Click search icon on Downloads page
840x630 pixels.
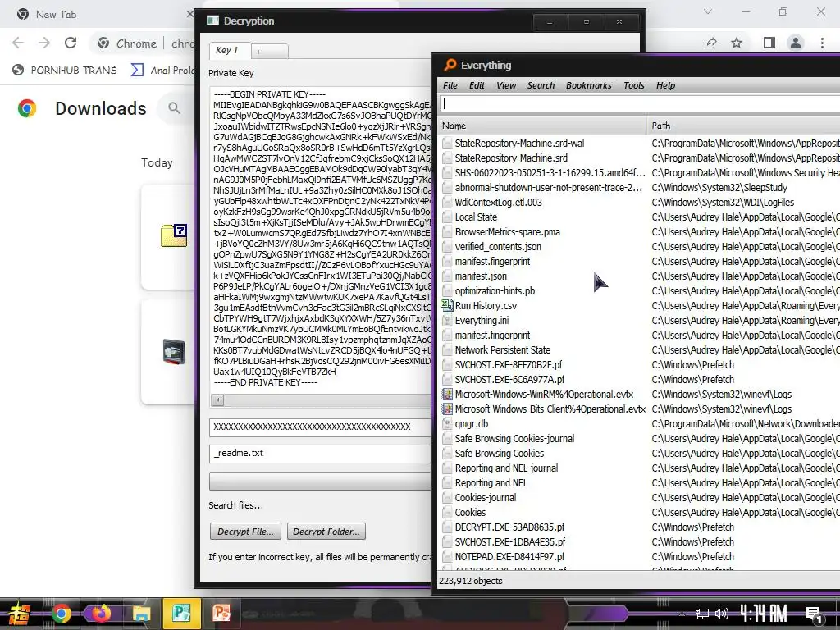174,108
